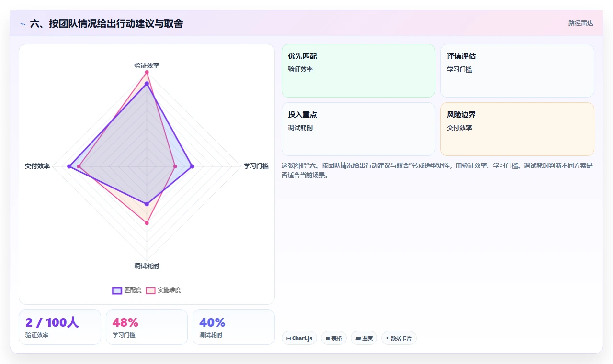Click the lightning icon beside the section title
This screenshot has height=364, width=613.
coord(23,24)
